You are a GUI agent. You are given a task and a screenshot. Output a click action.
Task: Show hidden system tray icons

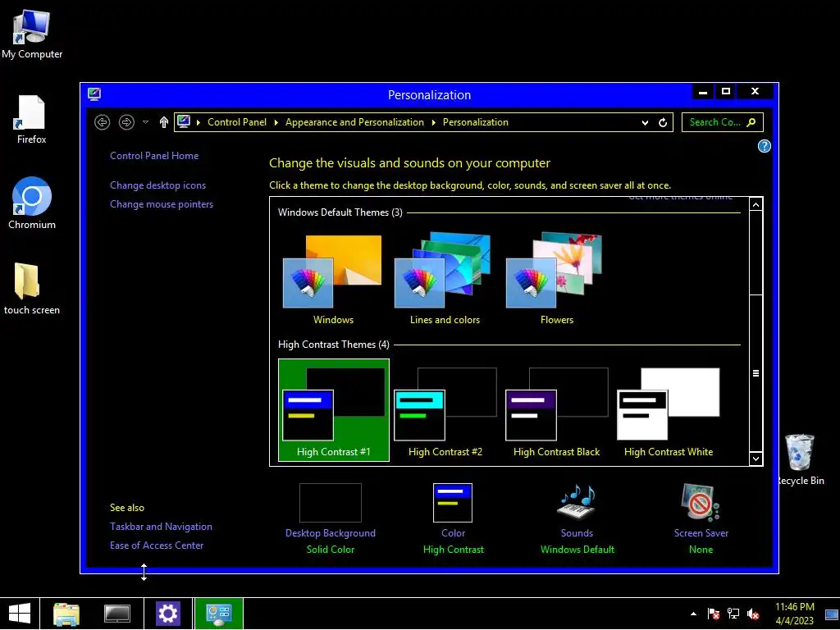[694, 614]
